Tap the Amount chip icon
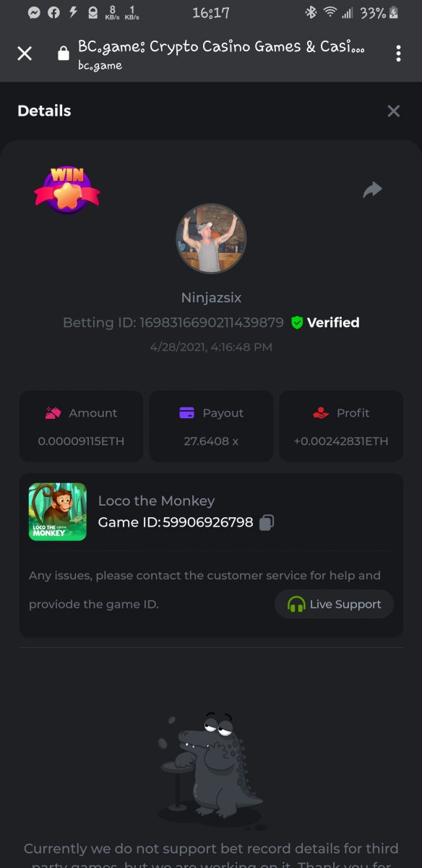 53,413
